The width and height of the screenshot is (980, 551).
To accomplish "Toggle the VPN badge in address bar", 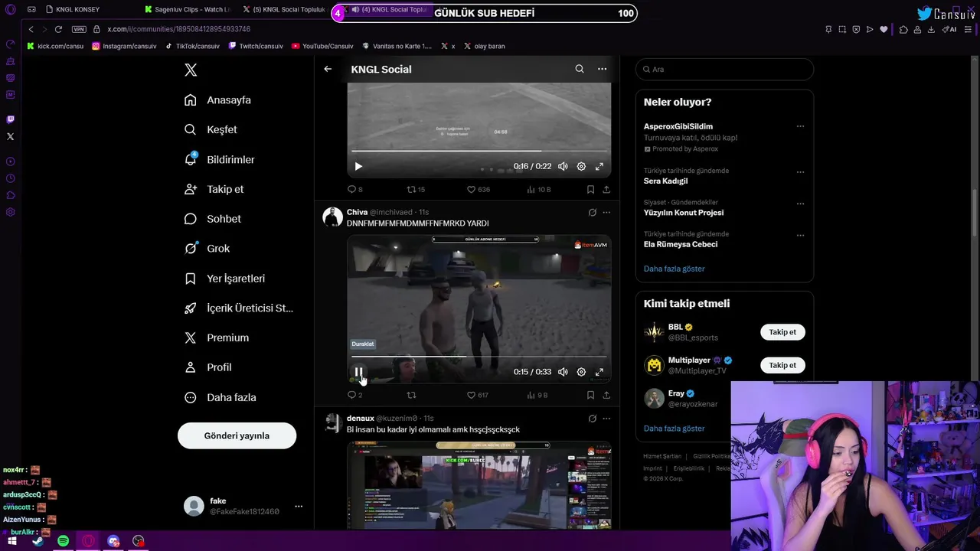I will coord(79,29).
